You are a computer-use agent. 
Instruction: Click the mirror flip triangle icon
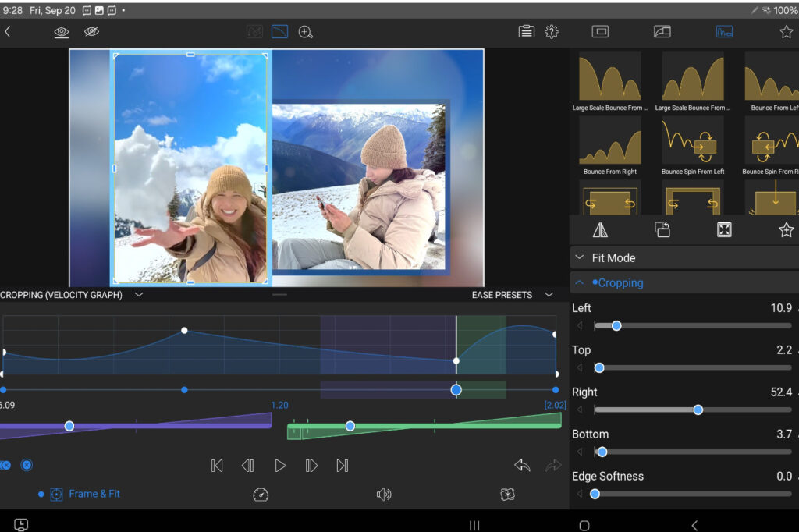click(x=600, y=230)
